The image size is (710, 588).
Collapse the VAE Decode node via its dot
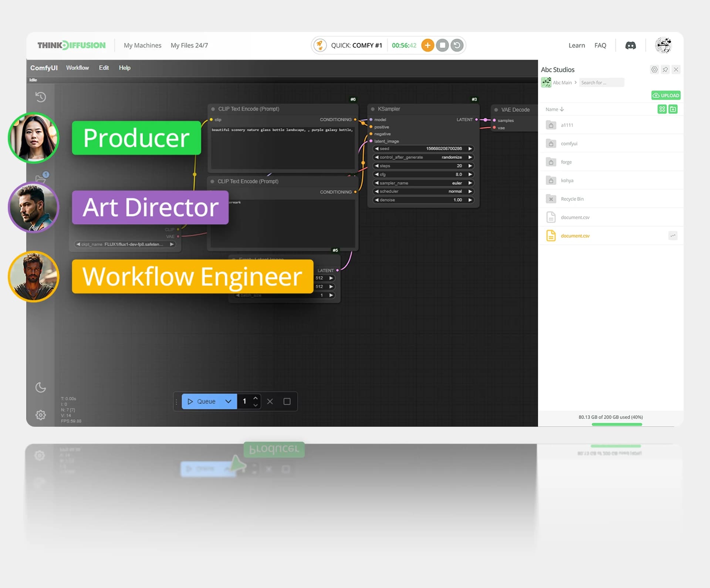(x=496, y=110)
